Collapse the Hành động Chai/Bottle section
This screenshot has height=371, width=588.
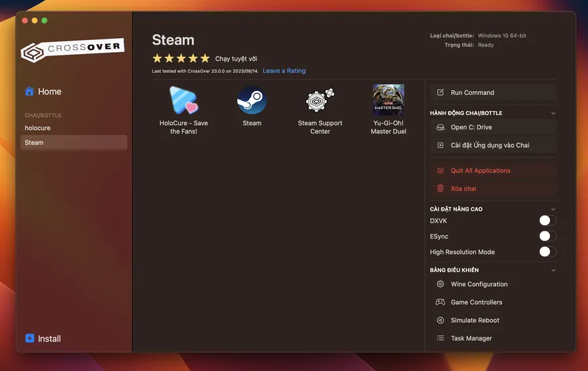pyautogui.click(x=553, y=114)
